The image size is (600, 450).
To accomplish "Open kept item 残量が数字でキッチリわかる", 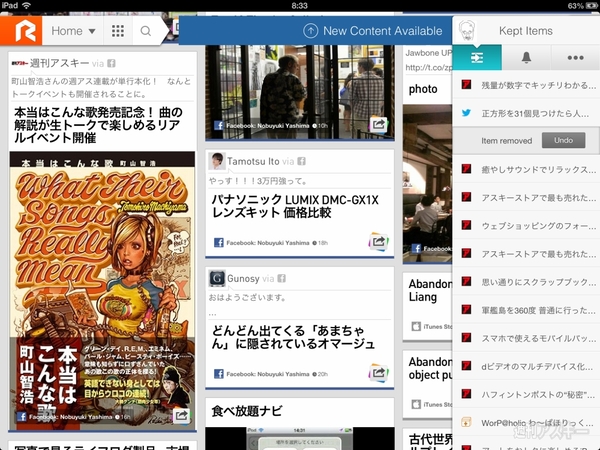I will tap(526, 85).
